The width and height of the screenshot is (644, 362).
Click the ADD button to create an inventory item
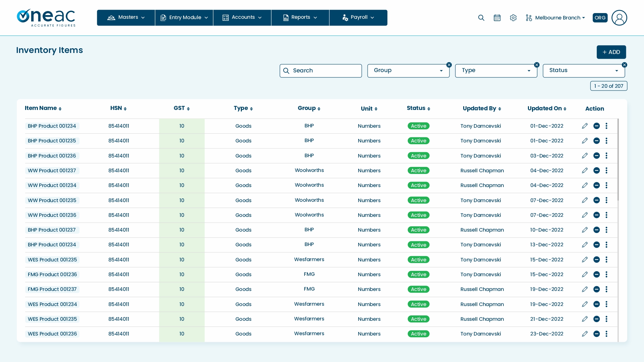click(611, 52)
